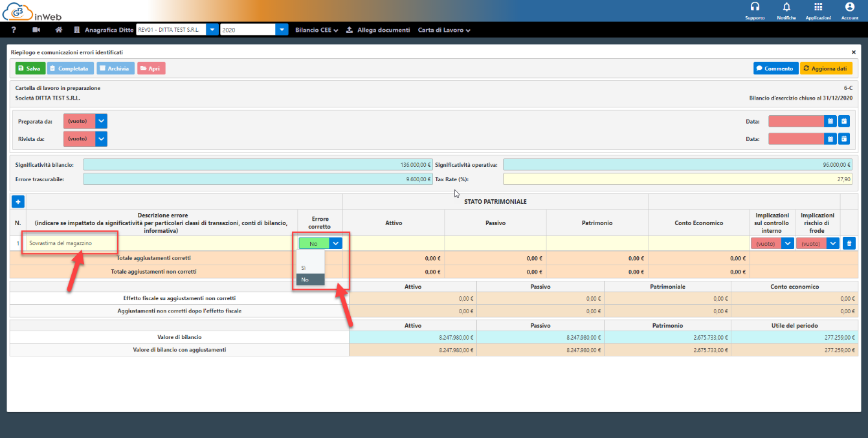Click Valore di bilancio con aggiustamenti label
Image resolution: width=868 pixels, height=438 pixels.
(x=179, y=349)
